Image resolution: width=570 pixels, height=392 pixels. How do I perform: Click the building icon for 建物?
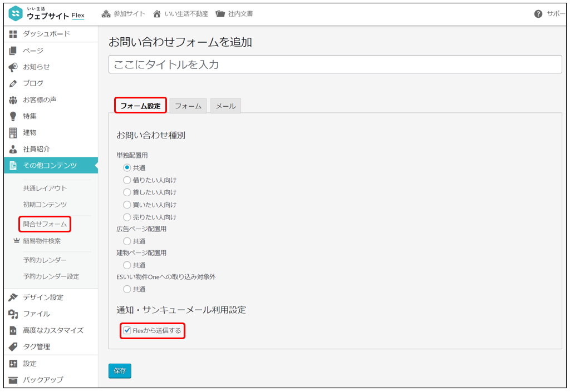coord(13,133)
